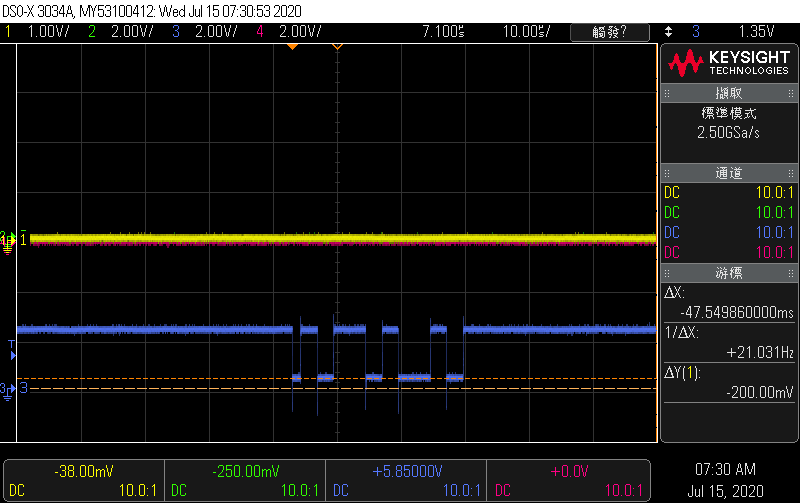Click the trigger source channel 3 indicator
The image size is (800, 503).
pos(696,32)
